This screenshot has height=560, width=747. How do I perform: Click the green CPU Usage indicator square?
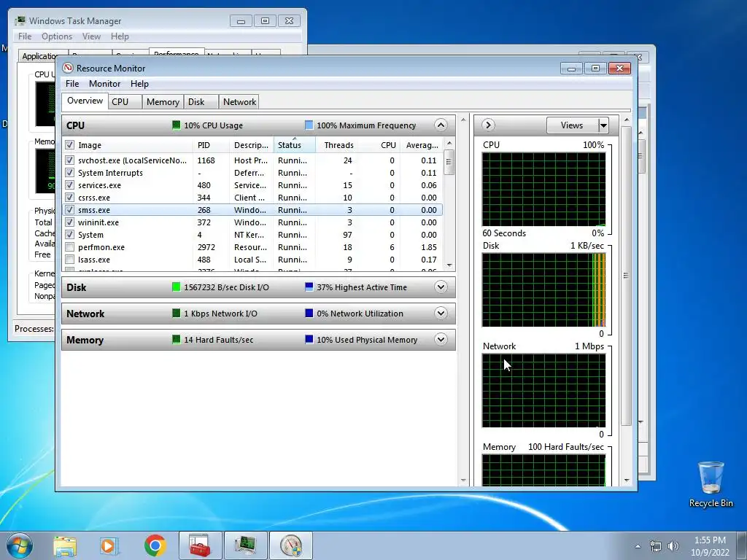(177, 125)
